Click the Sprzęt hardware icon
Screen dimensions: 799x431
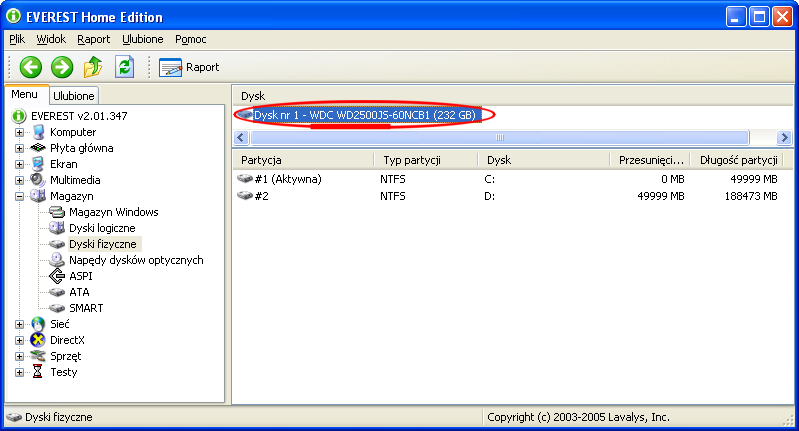[38, 356]
